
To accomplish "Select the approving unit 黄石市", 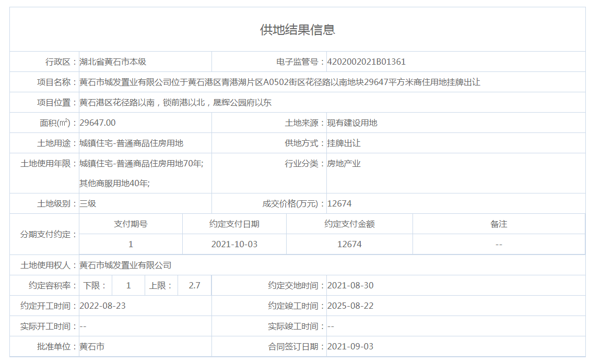I will (x=92, y=347).
